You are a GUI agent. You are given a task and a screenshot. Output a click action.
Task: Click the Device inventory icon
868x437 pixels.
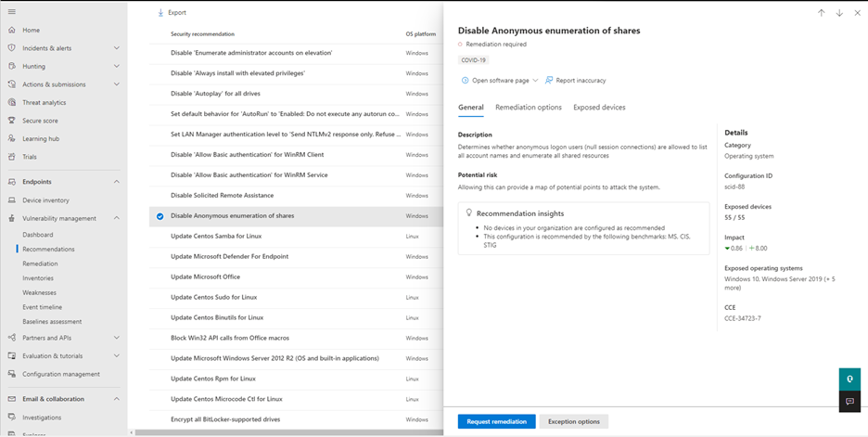coord(12,200)
